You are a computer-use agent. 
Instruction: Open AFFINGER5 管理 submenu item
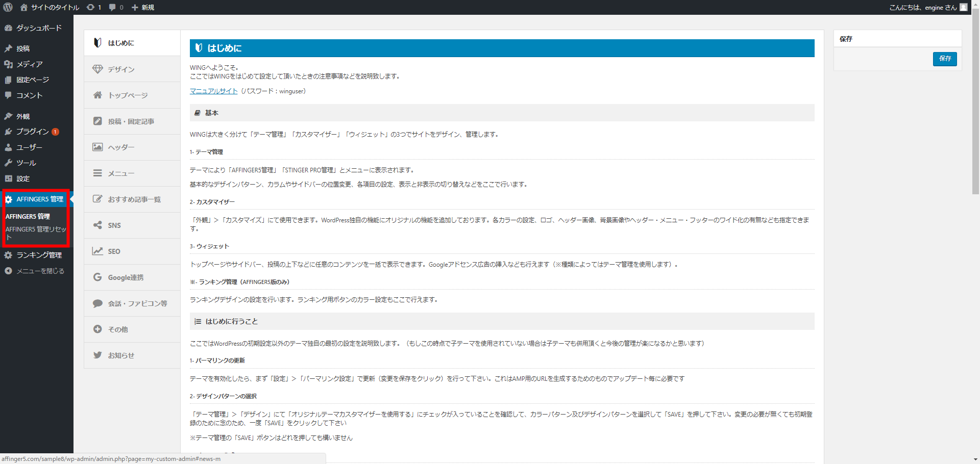[x=28, y=217]
